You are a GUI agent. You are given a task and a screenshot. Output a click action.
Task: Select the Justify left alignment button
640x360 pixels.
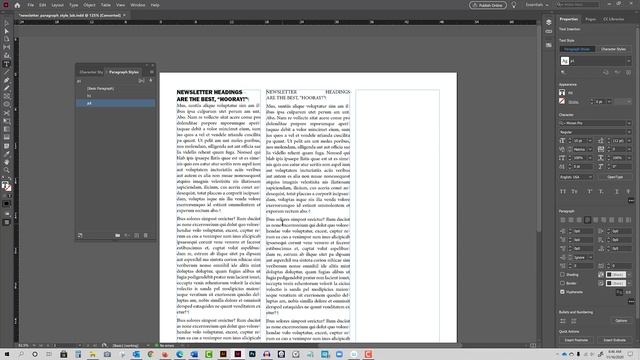(587, 220)
